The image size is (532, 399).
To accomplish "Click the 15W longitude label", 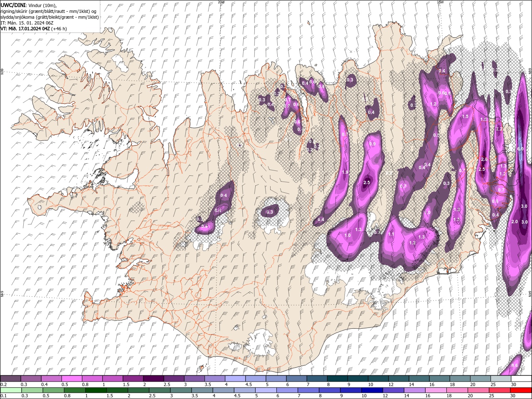I will (x=440, y=2).
